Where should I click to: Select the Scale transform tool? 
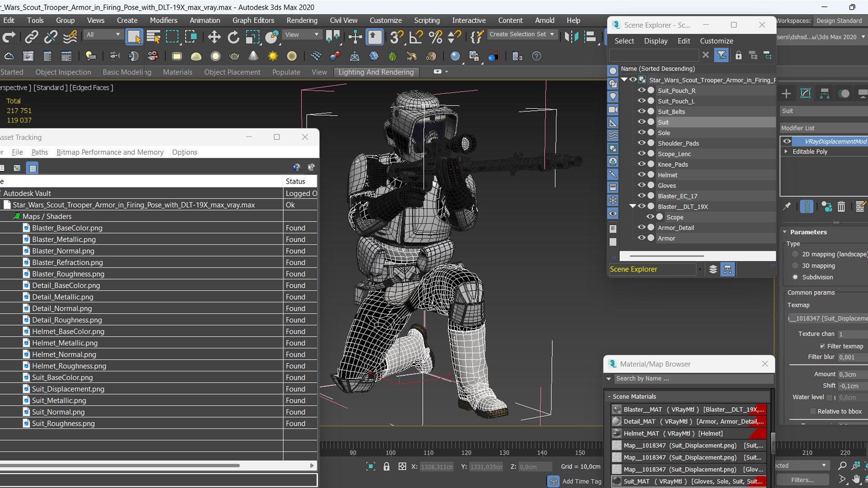pos(252,37)
